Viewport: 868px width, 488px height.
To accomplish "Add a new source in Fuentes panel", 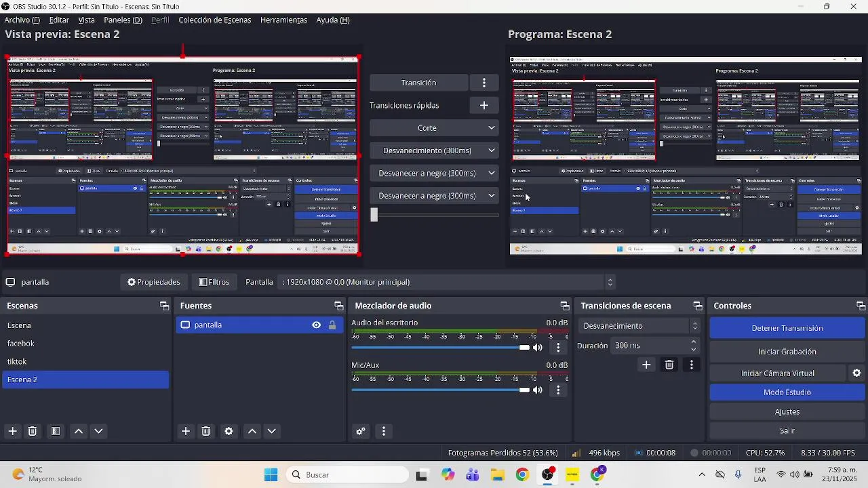I will [x=186, y=431].
